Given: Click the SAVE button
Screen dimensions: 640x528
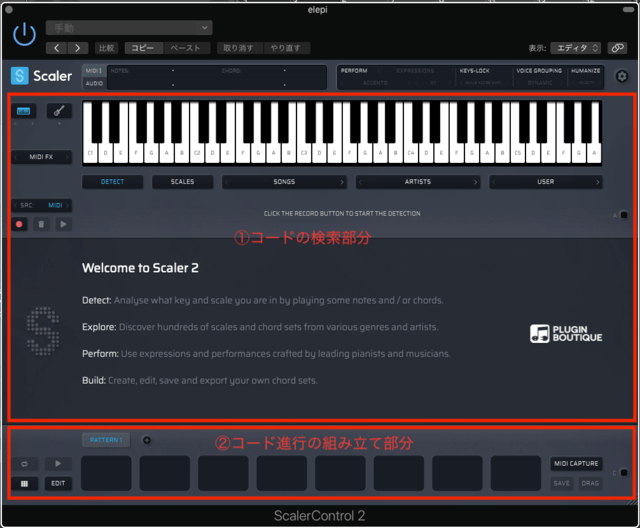Looking at the screenshot, I should click(562, 483).
